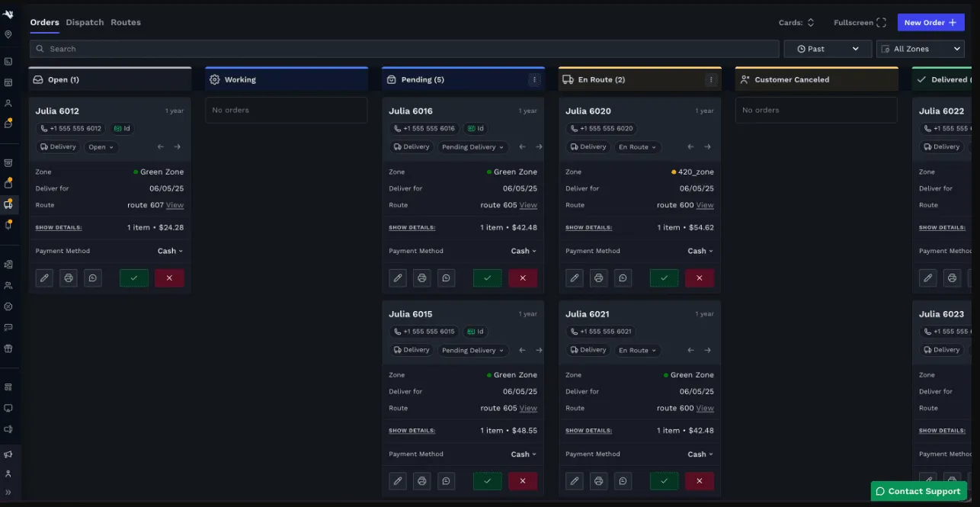Print the Julia 6021 order
The width and height of the screenshot is (980, 507).
coord(599,481)
